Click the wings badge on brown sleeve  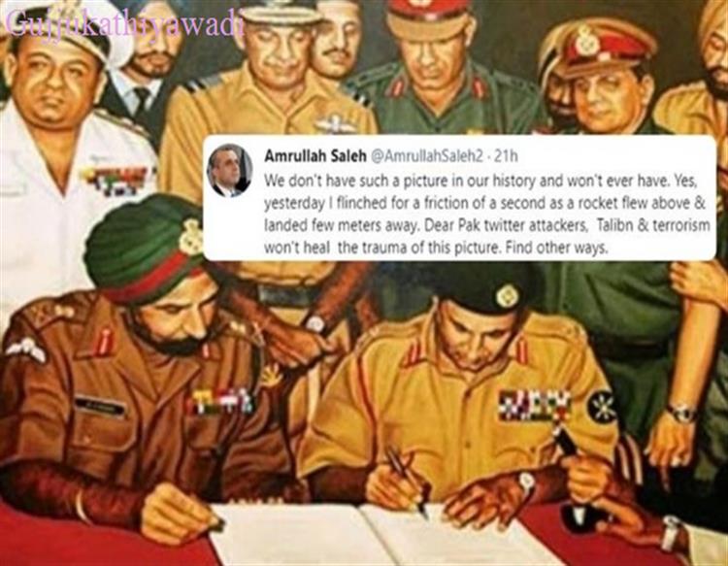point(25,350)
